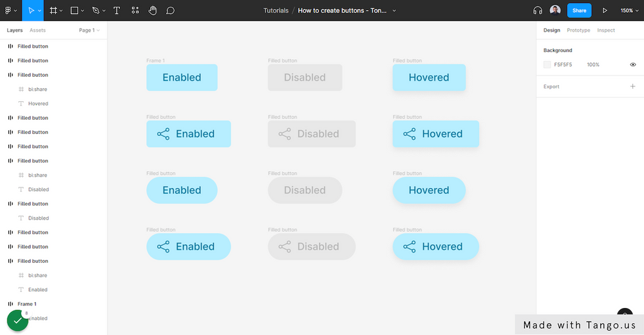Screen dimensions: 644x335
Task: Open the Background color swatch picker
Action: tap(547, 64)
